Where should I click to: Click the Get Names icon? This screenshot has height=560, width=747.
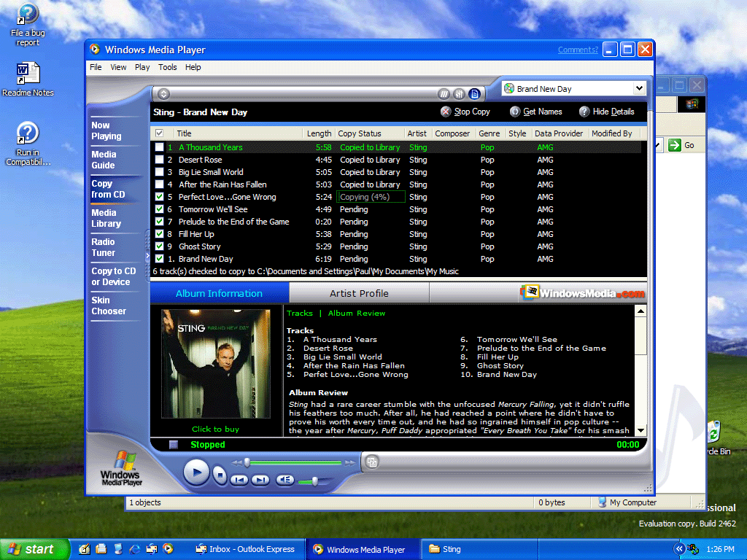(x=515, y=112)
